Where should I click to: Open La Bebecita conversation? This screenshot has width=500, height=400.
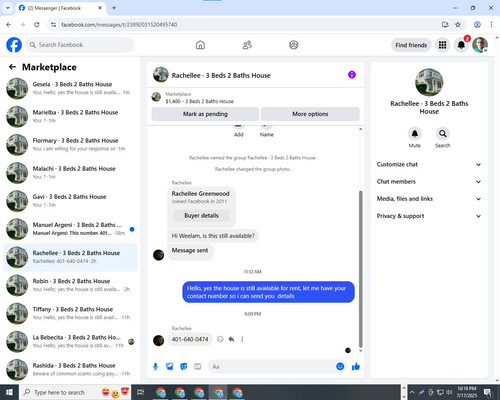[70, 341]
